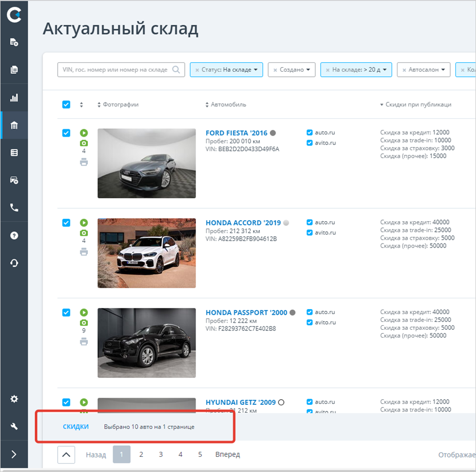The width and height of the screenshot is (476, 472).
Task: Toggle auto.ru checkbox for Ford Fiesta
Action: tap(309, 133)
